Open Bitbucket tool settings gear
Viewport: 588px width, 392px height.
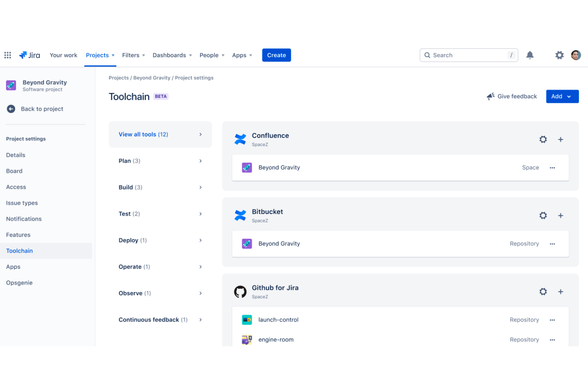(x=543, y=216)
